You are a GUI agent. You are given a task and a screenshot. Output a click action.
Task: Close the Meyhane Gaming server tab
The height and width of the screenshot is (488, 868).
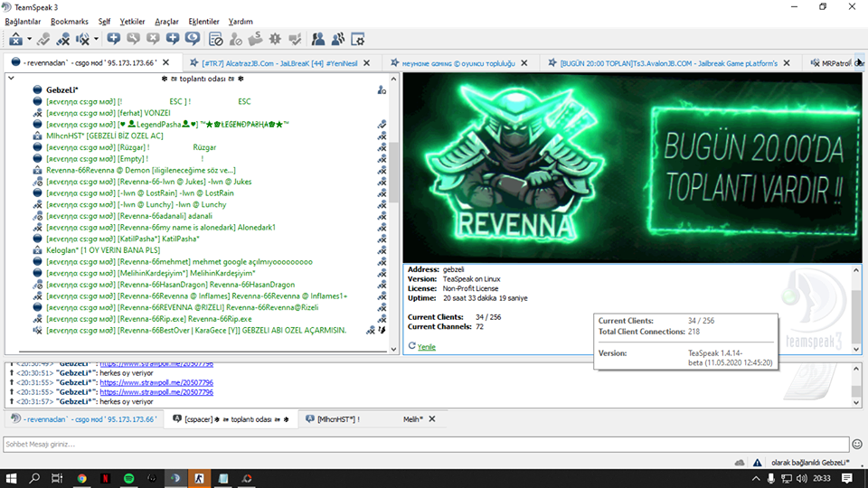[524, 63]
